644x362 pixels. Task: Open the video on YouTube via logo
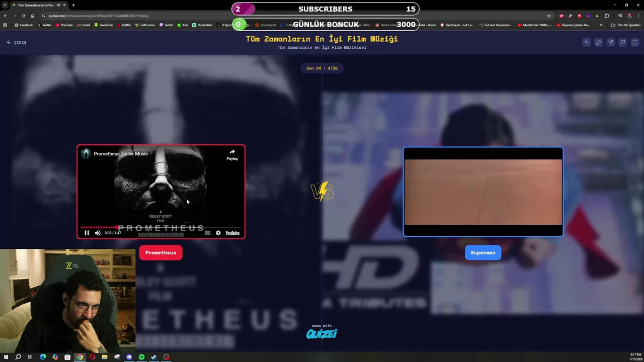pos(232,233)
